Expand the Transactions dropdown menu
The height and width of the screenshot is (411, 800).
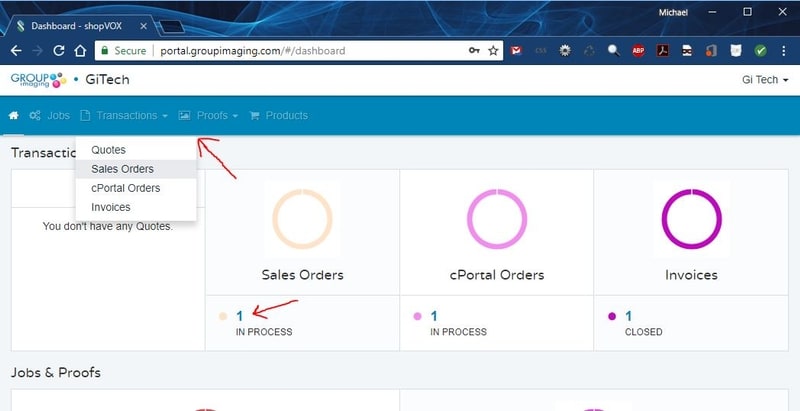coord(124,115)
